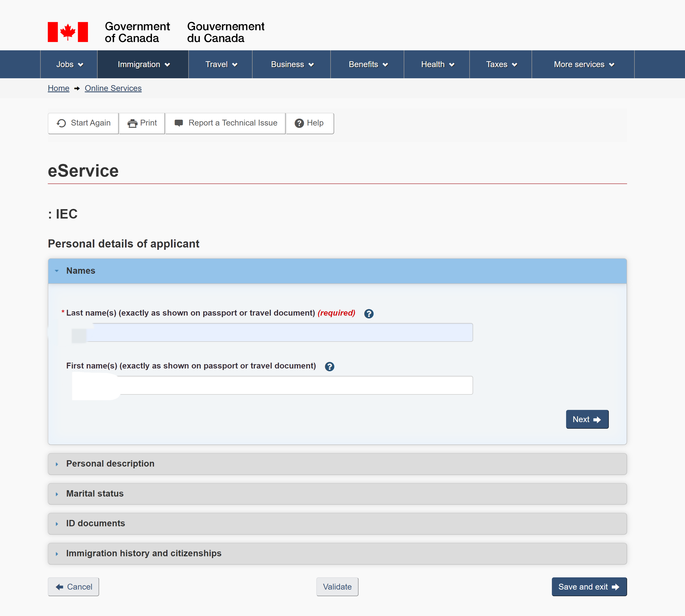The width and height of the screenshot is (685, 616).
Task: Click the Print printer icon
Action: (x=132, y=123)
